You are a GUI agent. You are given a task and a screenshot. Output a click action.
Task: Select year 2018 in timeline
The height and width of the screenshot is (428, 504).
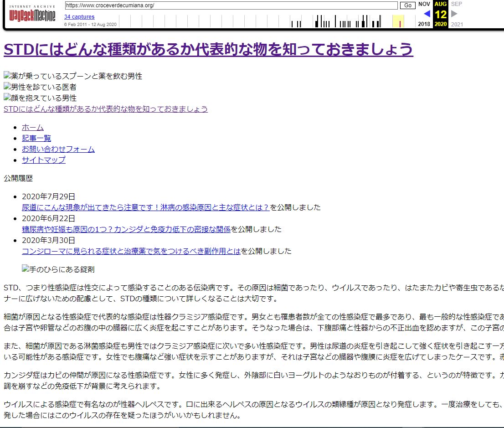424,24
